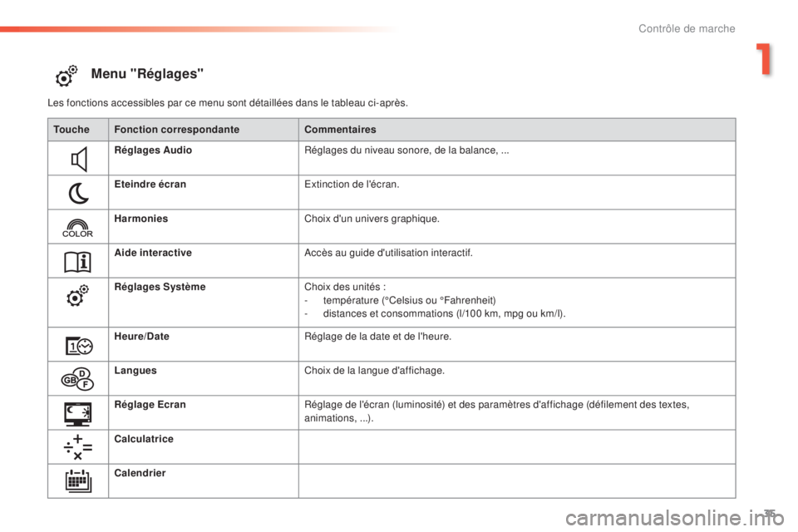Click the monitor icon for Réglage Ecran
The height and width of the screenshot is (532, 798).
(x=77, y=414)
